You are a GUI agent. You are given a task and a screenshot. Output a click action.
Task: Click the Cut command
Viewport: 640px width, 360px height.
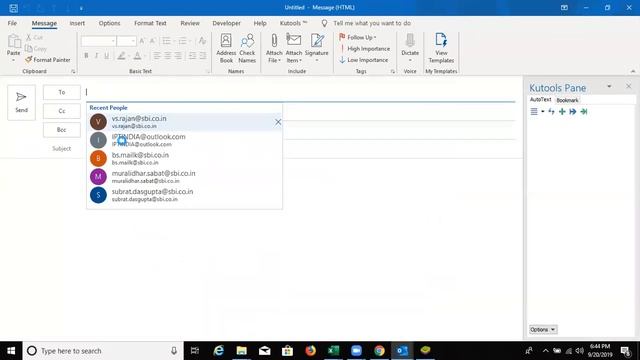(35, 37)
